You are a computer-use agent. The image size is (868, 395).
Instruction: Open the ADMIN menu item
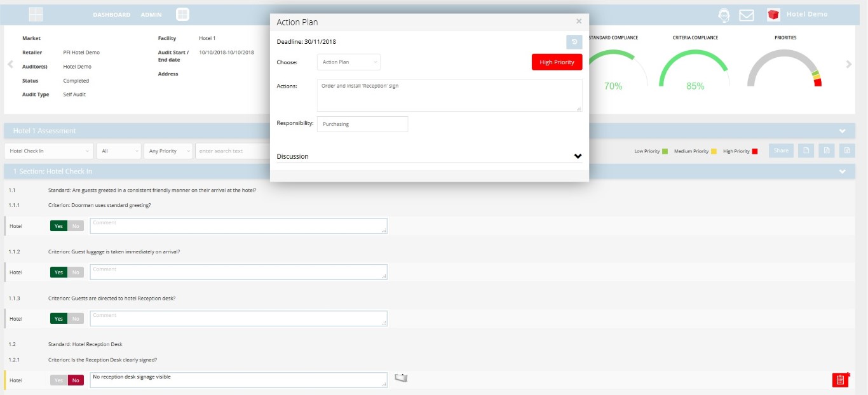pos(151,15)
